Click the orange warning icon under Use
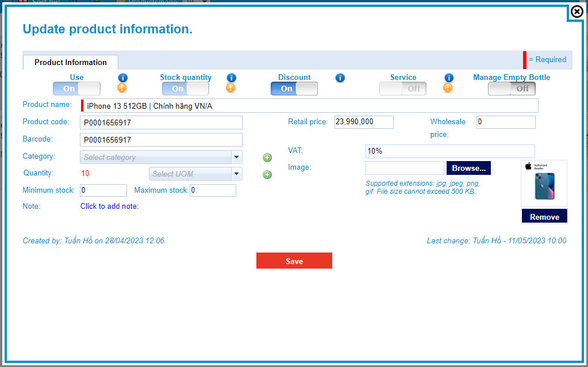 (122, 88)
